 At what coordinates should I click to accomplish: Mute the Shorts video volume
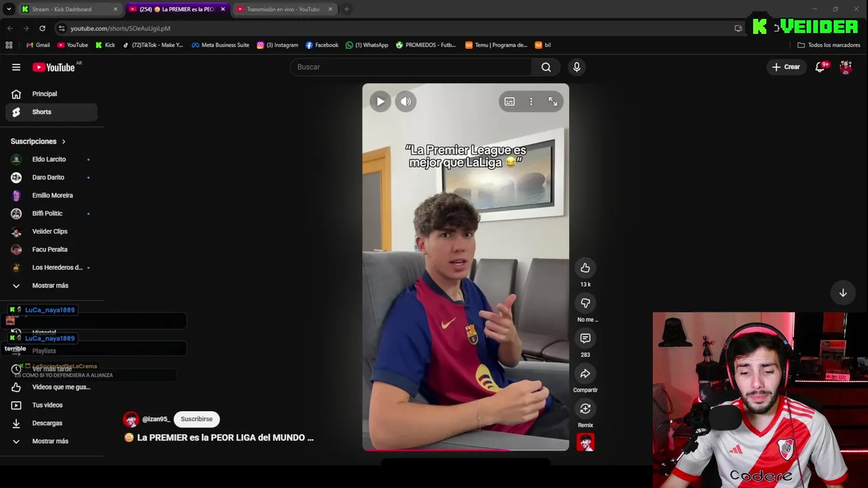tap(406, 102)
